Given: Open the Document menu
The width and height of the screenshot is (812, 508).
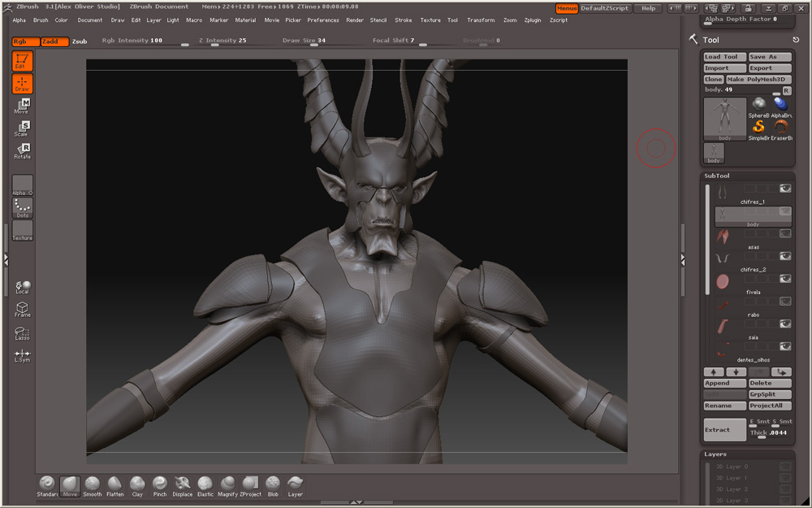Looking at the screenshot, I should click(x=89, y=20).
